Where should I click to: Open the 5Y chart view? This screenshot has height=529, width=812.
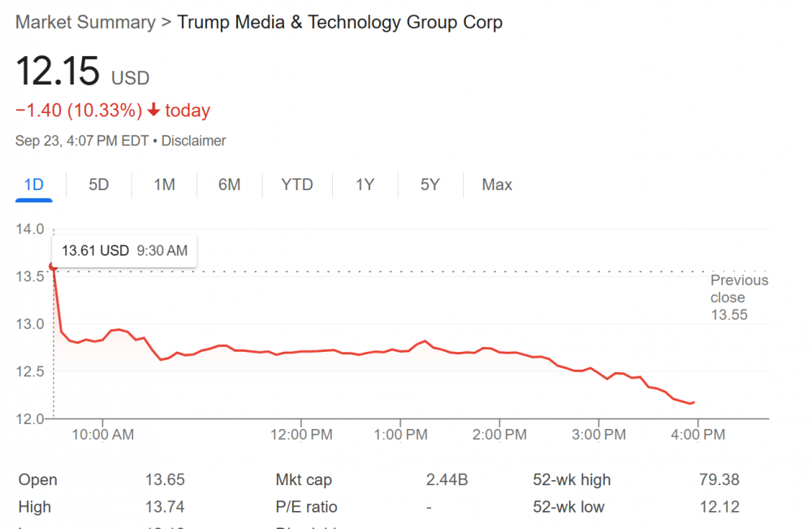430,184
